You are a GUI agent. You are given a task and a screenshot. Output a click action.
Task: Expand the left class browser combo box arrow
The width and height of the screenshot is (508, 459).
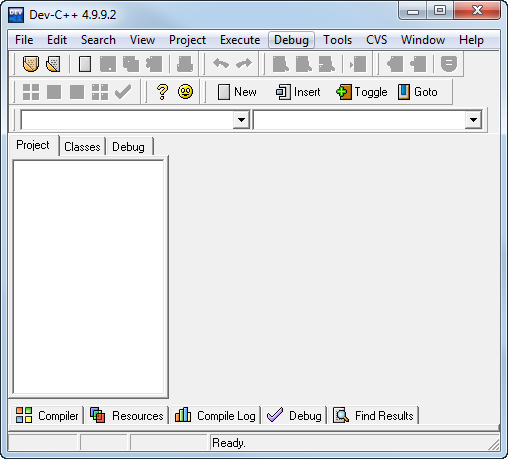[x=241, y=120]
